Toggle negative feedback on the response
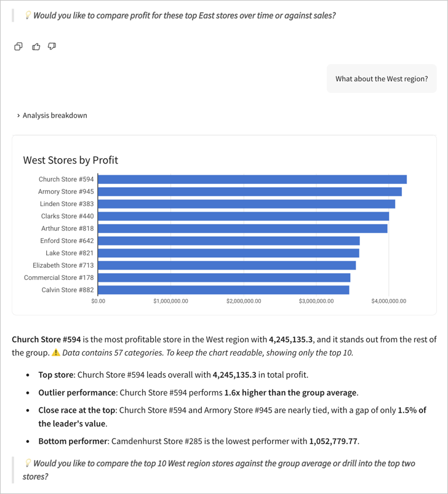Screen dimensions: 448x494 point(52,46)
